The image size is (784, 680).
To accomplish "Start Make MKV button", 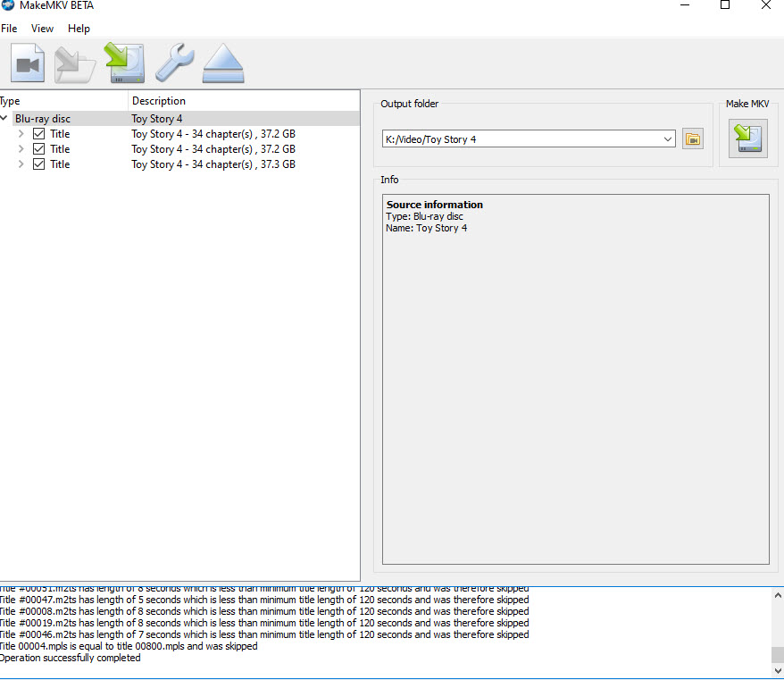I will point(747,139).
